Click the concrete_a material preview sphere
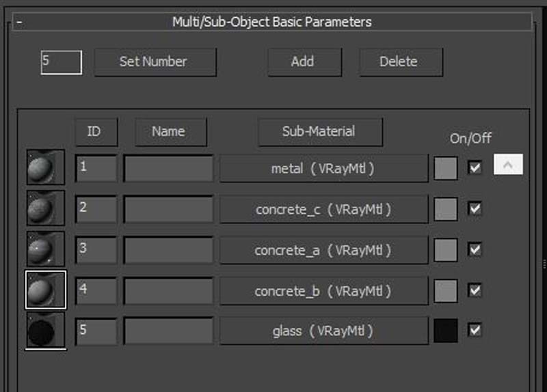 45,249
